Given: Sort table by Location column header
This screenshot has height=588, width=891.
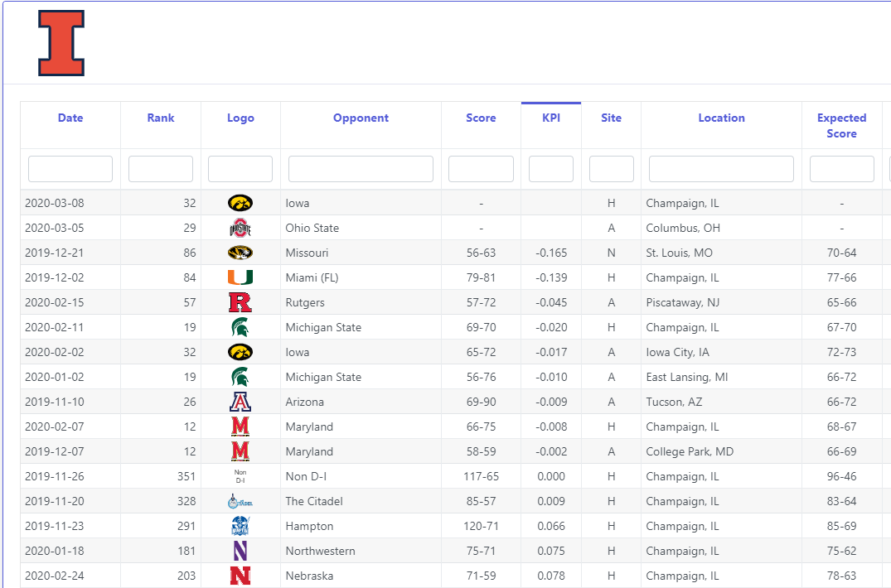Looking at the screenshot, I should coord(722,118).
